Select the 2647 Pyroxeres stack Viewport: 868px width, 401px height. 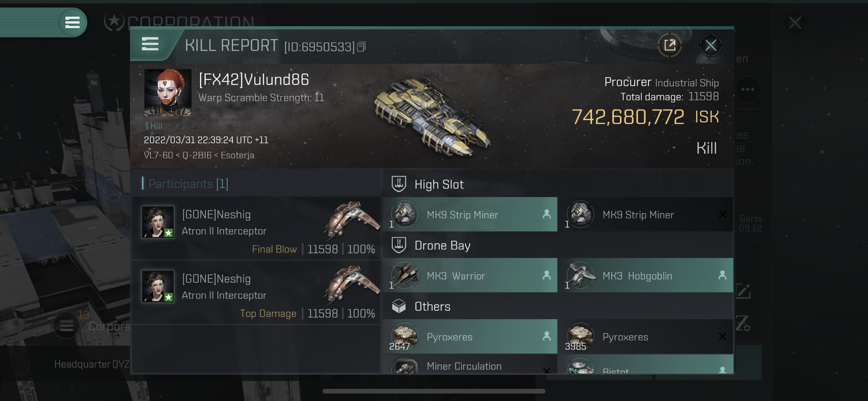[470, 336]
